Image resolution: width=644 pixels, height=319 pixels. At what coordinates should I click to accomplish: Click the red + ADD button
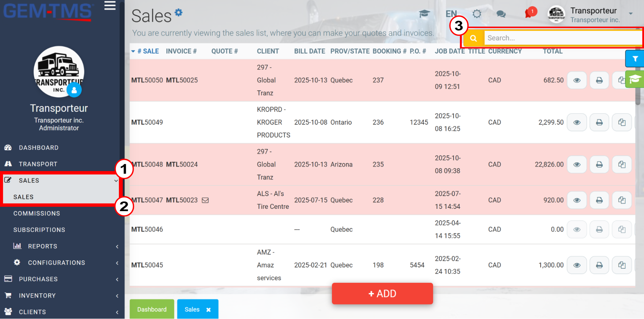point(382,293)
